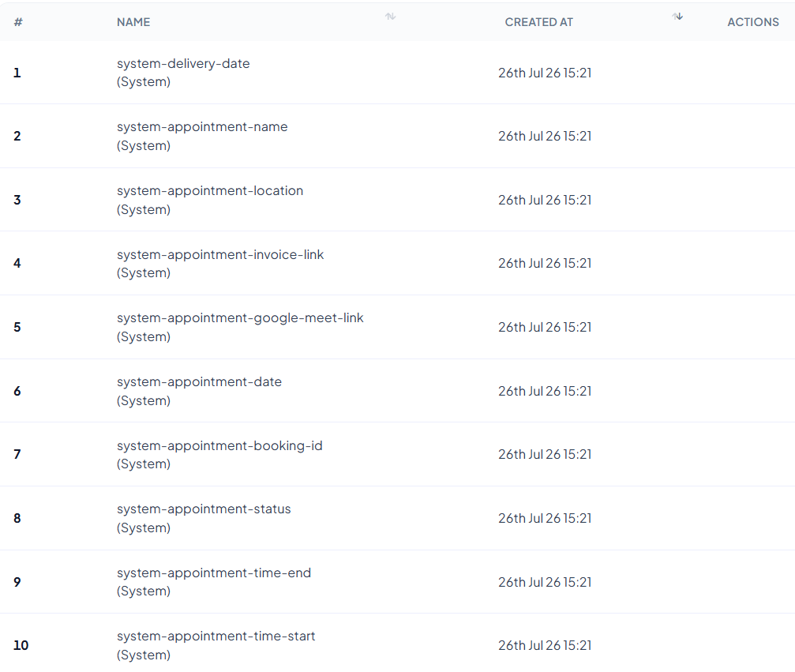Viewport: 795px width, 672px height.
Task: Click the CREATED AT column header
Action: click(x=538, y=22)
